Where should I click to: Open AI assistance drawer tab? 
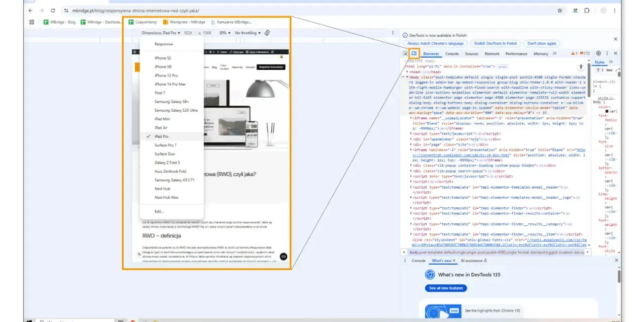click(474, 261)
